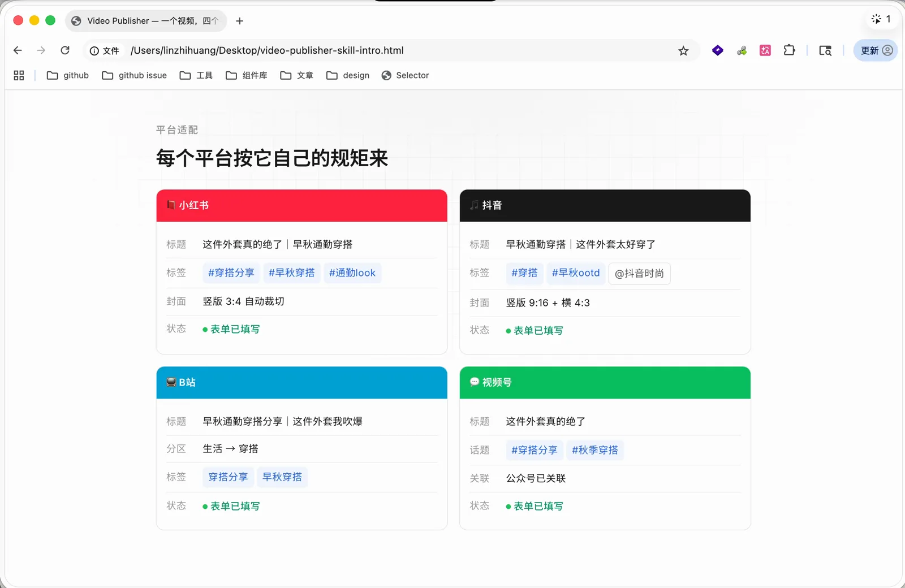Click the @抖音时尚 mention tag

pos(639,274)
